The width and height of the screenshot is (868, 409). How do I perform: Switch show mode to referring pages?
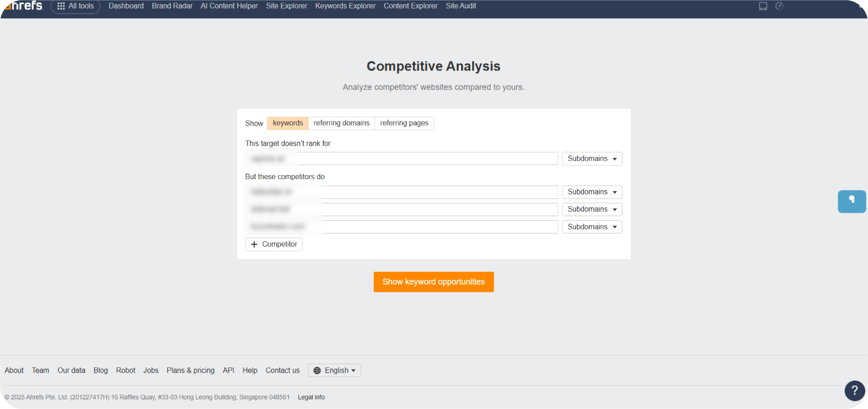404,123
